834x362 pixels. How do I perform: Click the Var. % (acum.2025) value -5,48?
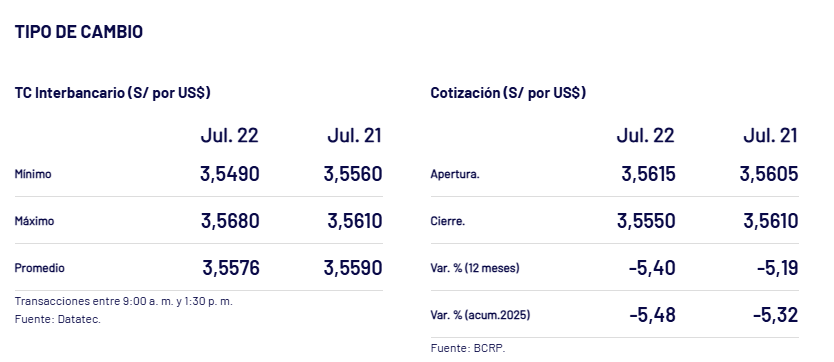pyautogui.click(x=652, y=315)
